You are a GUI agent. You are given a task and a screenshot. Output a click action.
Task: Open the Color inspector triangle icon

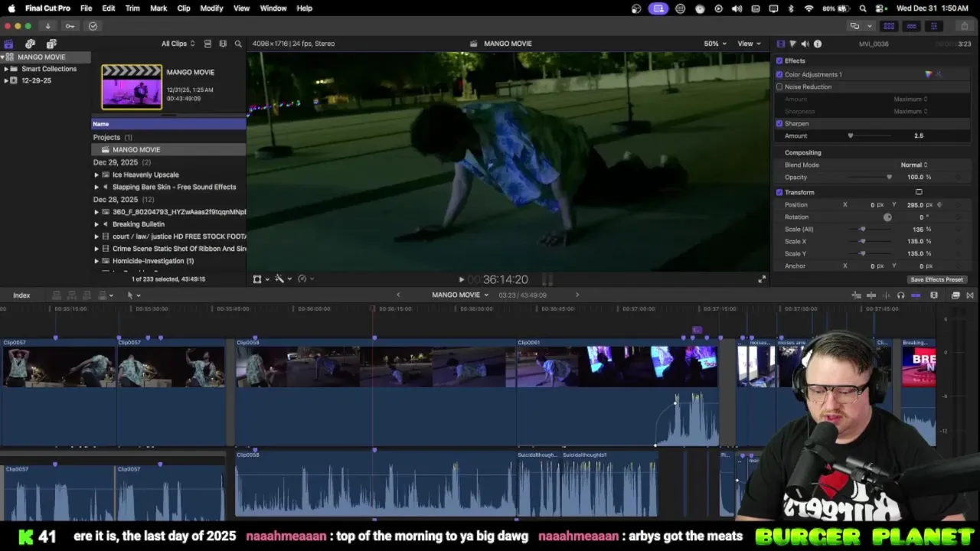click(792, 44)
